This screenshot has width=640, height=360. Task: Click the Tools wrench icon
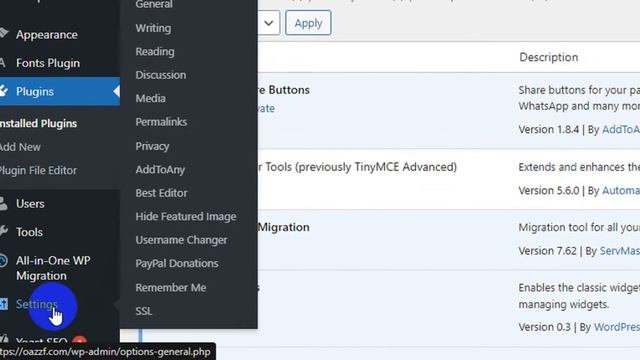[x=3, y=232]
